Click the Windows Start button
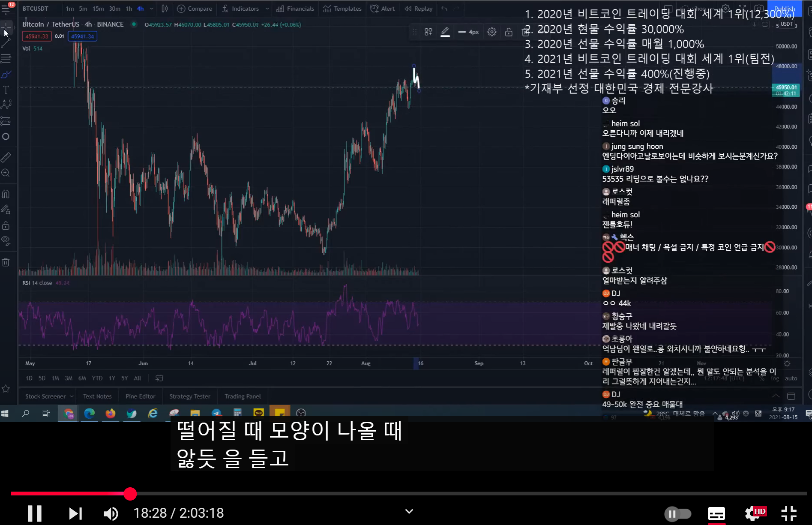Image resolution: width=812 pixels, height=525 pixels. click(x=5, y=413)
